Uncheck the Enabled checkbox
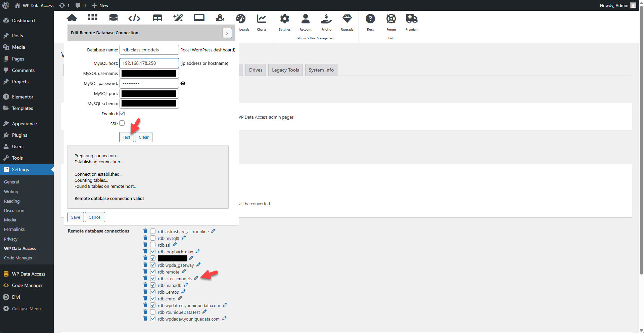Screen dimensions: 644x333 [x=122, y=114]
